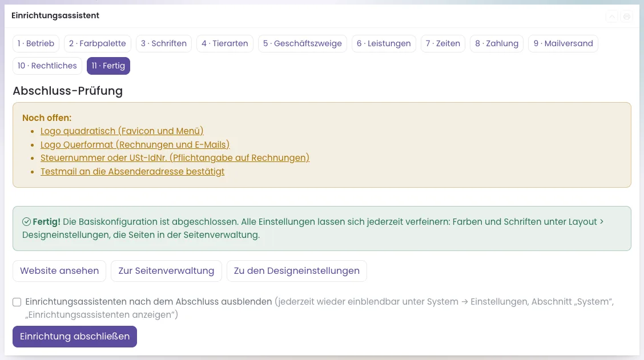Viewport: 644px width, 360px height.
Task: Enable hiding the Einrichtungsassistent after completion
Action: click(x=17, y=302)
